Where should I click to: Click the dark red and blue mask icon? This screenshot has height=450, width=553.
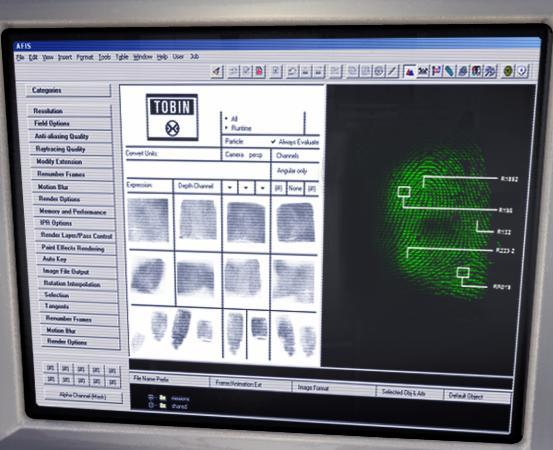(x=476, y=71)
